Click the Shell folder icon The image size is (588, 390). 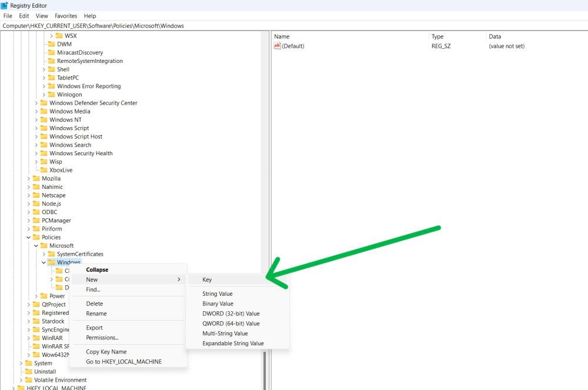pos(51,69)
